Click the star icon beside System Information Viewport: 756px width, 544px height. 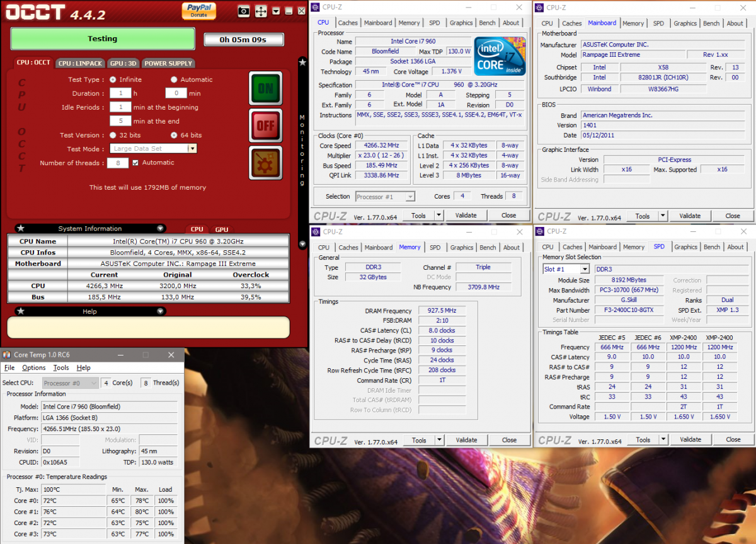[x=21, y=228]
